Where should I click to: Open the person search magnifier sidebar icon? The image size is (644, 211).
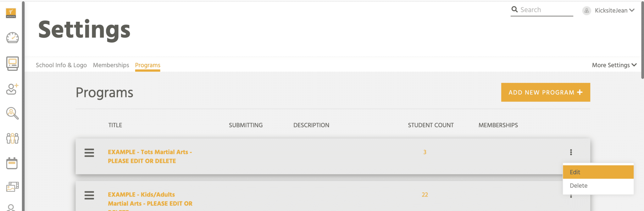[12, 113]
